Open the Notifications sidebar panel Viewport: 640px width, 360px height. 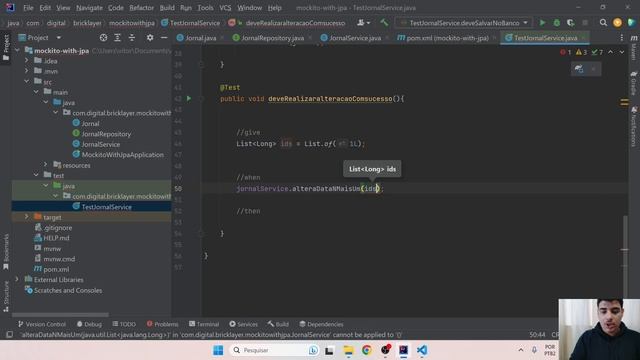634,127
